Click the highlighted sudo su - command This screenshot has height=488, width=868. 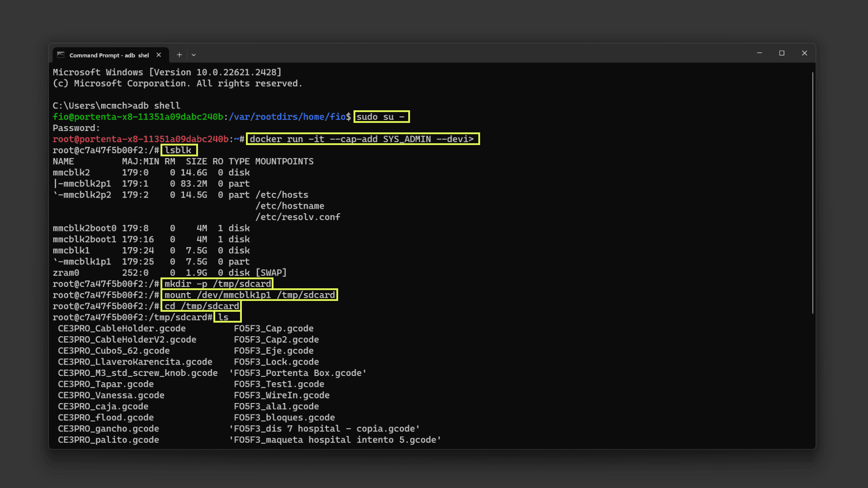point(381,117)
